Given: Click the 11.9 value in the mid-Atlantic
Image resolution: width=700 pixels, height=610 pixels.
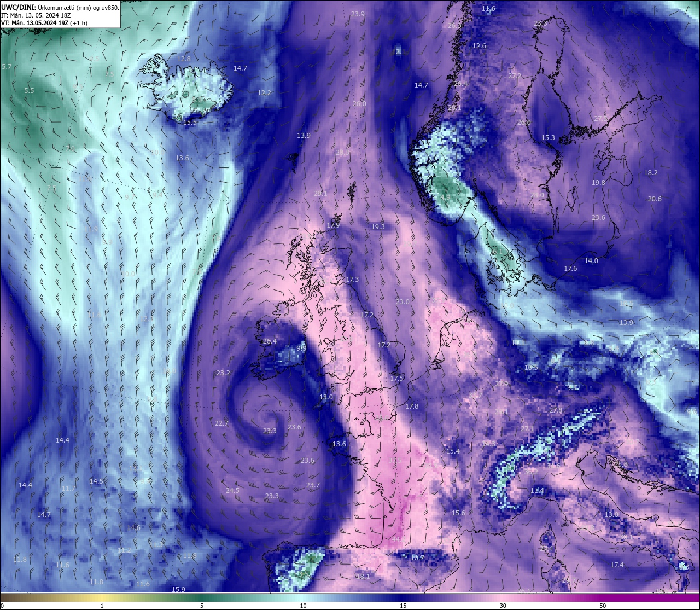Looking at the screenshot, I should [91, 230].
